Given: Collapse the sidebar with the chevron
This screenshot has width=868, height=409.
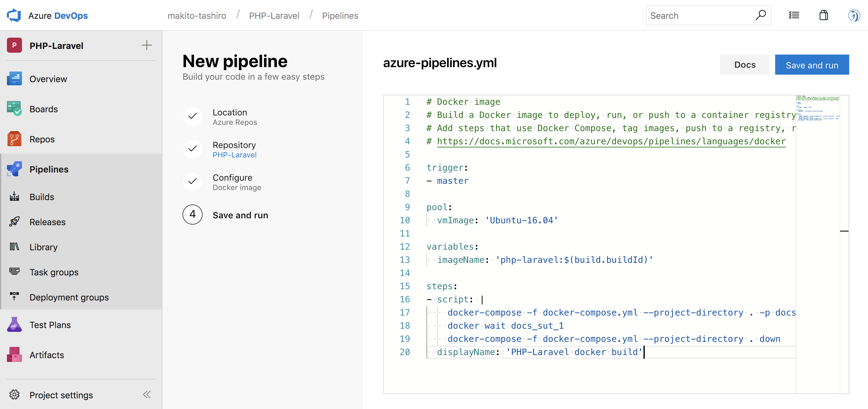Looking at the screenshot, I should click(146, 395).
